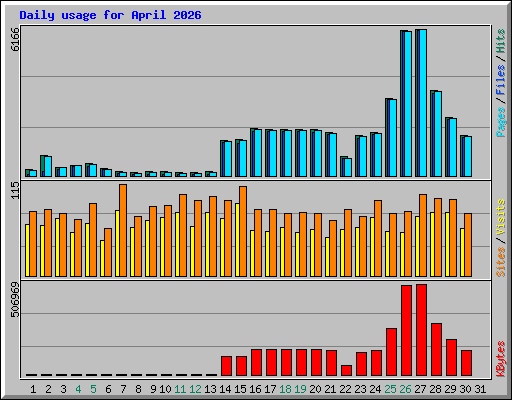Click the red KBytes bar for day 28
The width and height of the screenshot is (512, 400).
point(437,350)
